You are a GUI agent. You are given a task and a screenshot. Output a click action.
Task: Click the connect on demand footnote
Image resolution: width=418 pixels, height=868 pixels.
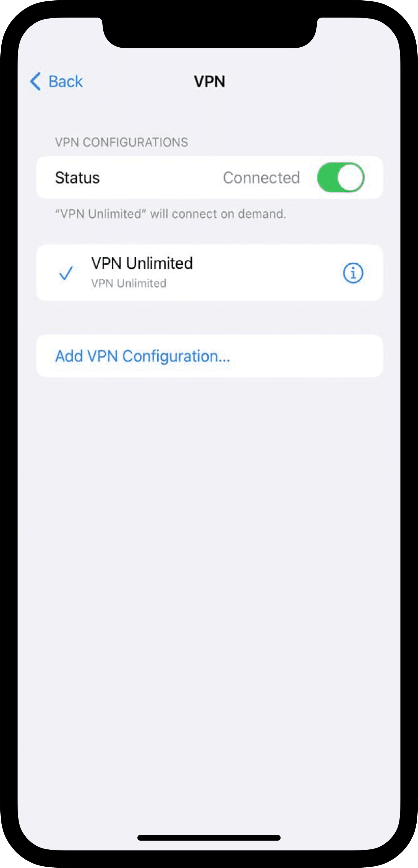point(171,214)
